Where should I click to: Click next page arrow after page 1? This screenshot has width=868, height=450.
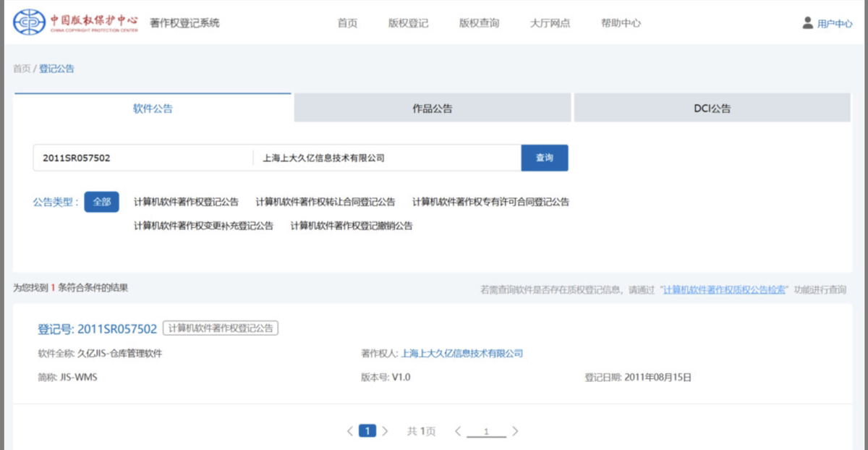pyautogui.click(x=385, y=431)
